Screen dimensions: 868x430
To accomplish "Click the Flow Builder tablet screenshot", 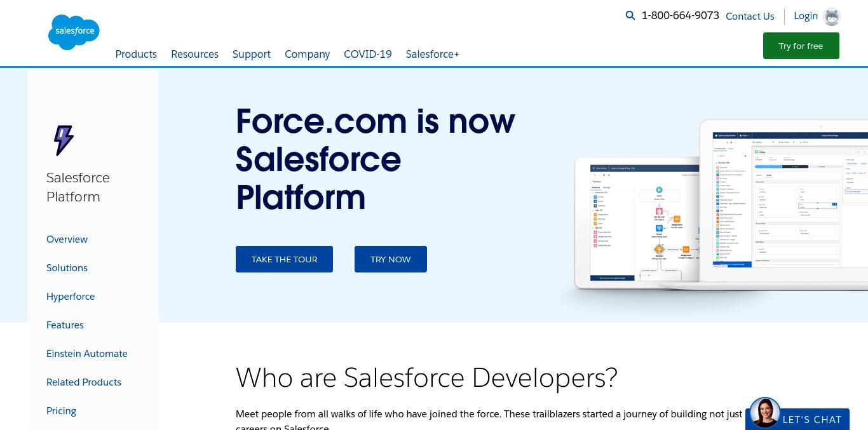I will tap(637, 224).
